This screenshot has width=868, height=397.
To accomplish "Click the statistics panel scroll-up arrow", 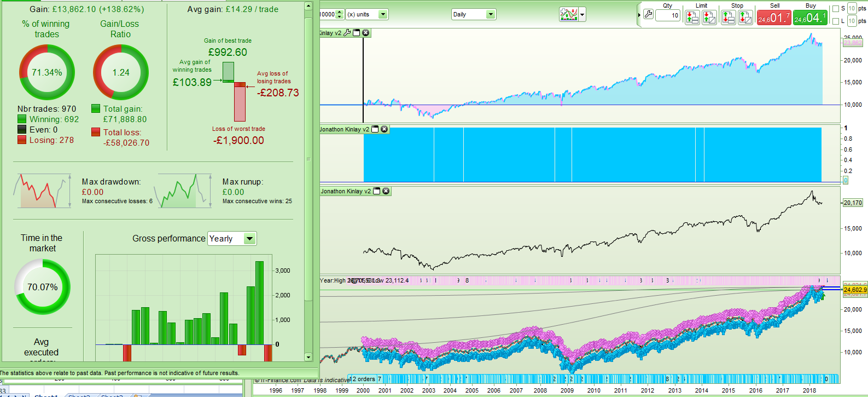I will [x=308, y=6].
